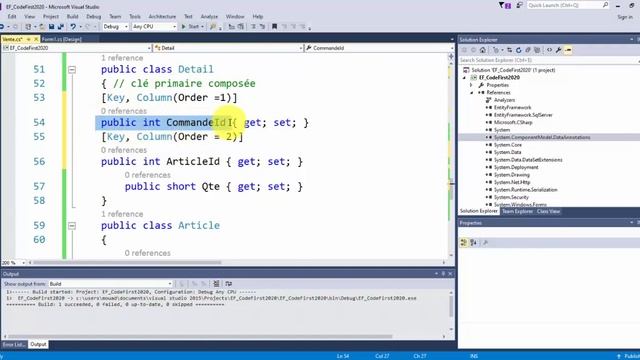The image size is (640, 360).
Task: Collapse the Detail class code block
Action: tap(72, 70)
